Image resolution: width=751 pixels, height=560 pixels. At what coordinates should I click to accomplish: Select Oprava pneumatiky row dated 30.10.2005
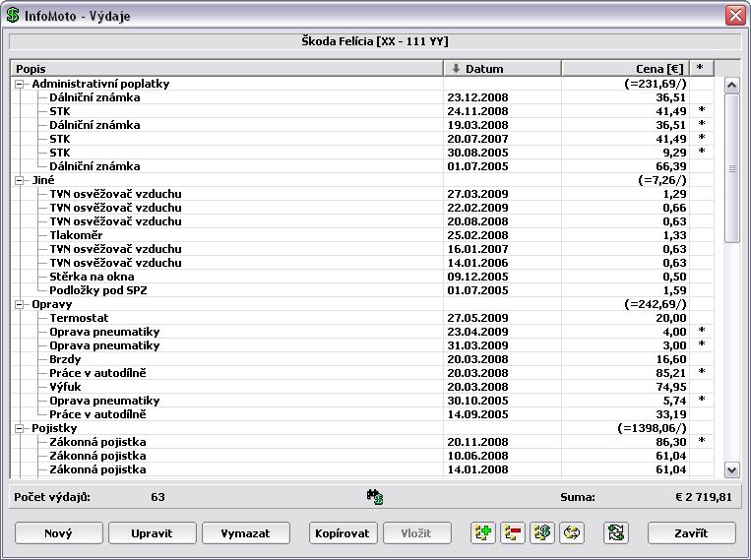[362, 401]
